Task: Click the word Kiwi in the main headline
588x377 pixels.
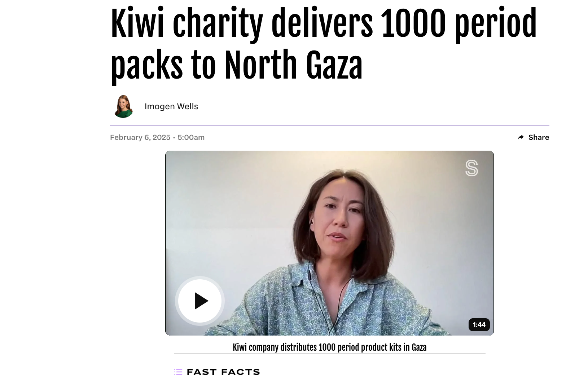Action: 137,23
